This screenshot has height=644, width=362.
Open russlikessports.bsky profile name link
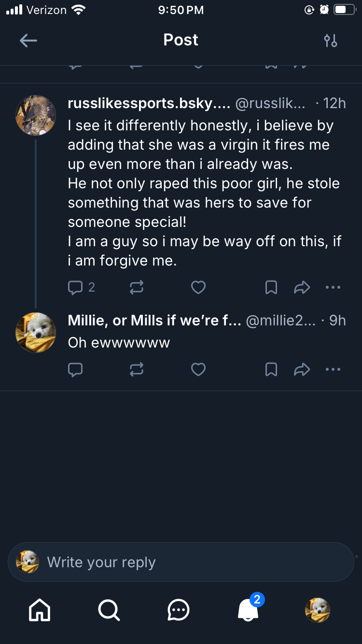(x=149, y=103)
